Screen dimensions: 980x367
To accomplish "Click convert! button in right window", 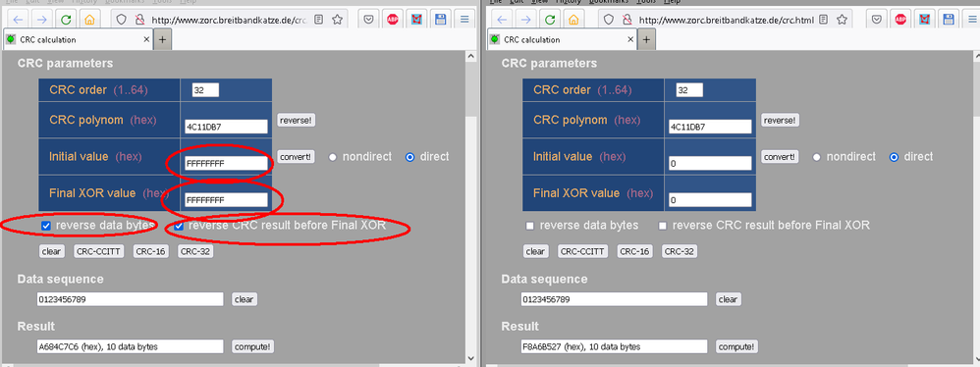I will 780,157.
